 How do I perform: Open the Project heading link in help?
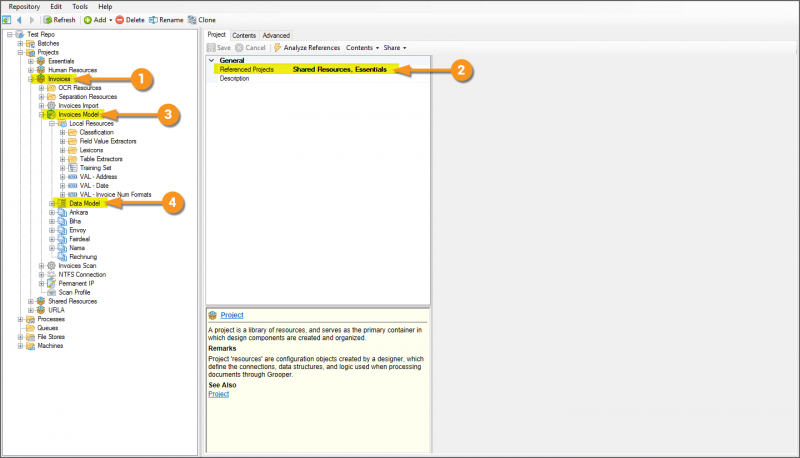tap(232, 315)
